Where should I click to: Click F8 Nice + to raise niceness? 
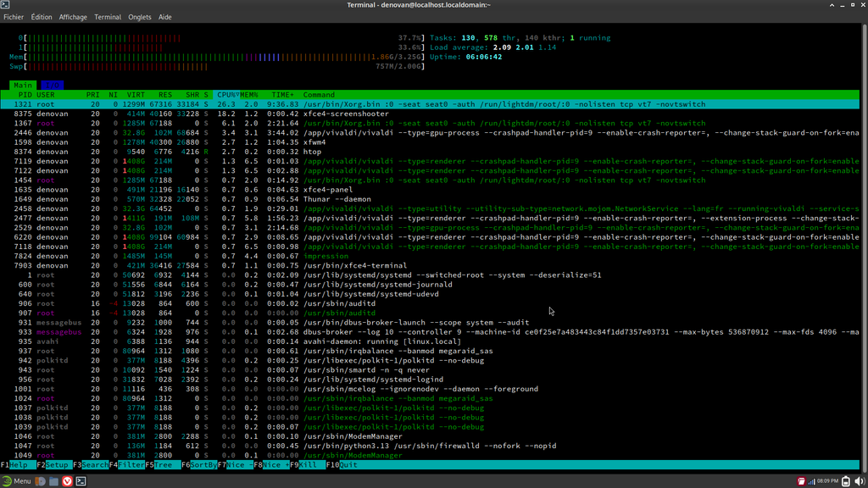point(272,465)
